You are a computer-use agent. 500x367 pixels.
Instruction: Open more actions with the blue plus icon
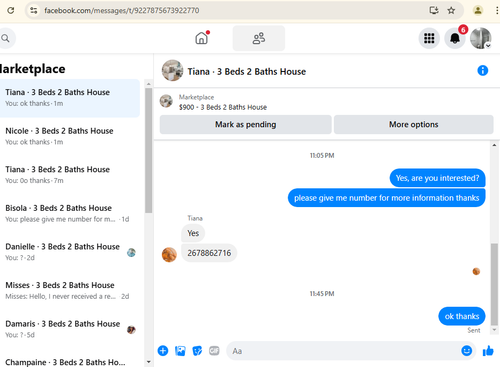[x=163, y=351]
